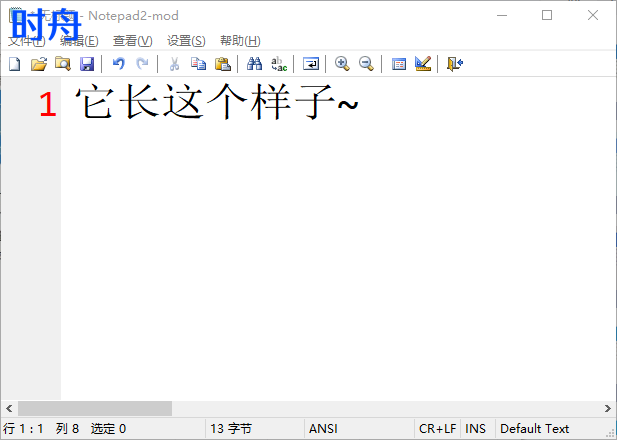Close the Notepad2-mod window
Screen dimensions: 617x440
[593, 15]
